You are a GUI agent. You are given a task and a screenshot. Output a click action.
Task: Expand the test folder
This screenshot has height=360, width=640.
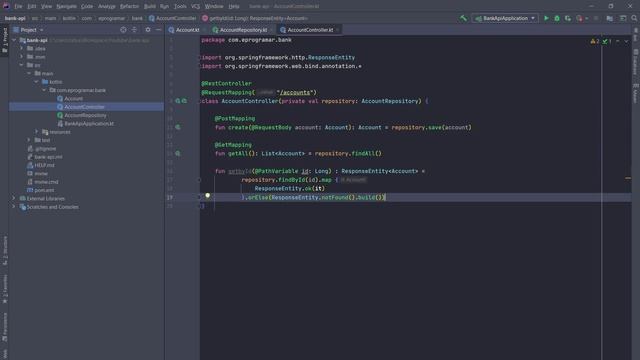[x=29, y=140]
